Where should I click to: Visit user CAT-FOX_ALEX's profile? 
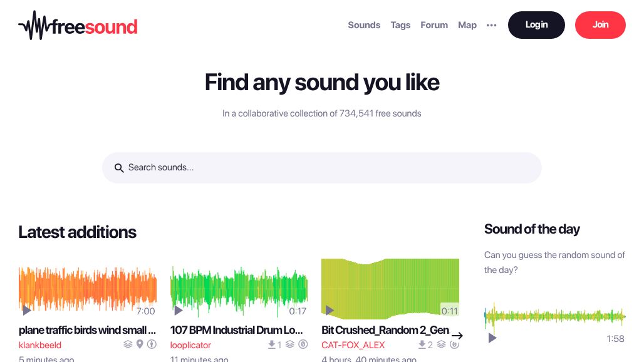pyautogui.click(x=353, y=344)
